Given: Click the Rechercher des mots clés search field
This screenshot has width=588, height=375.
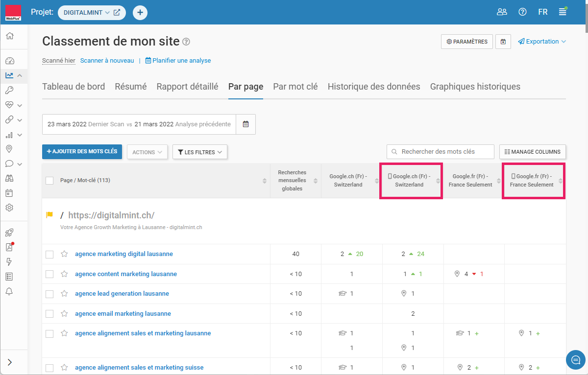Looking at the screenshot, I should tap(440, 152).
